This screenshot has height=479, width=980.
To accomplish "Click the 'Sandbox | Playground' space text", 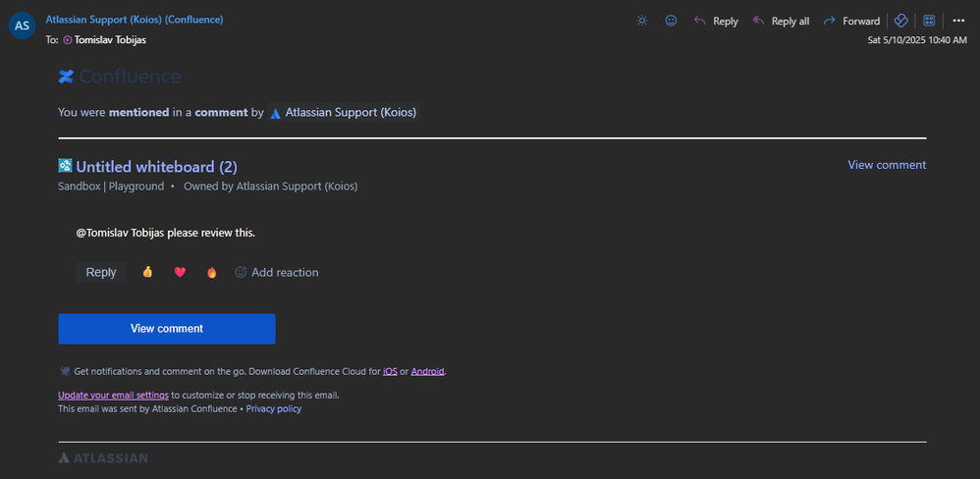I will 111,186.
